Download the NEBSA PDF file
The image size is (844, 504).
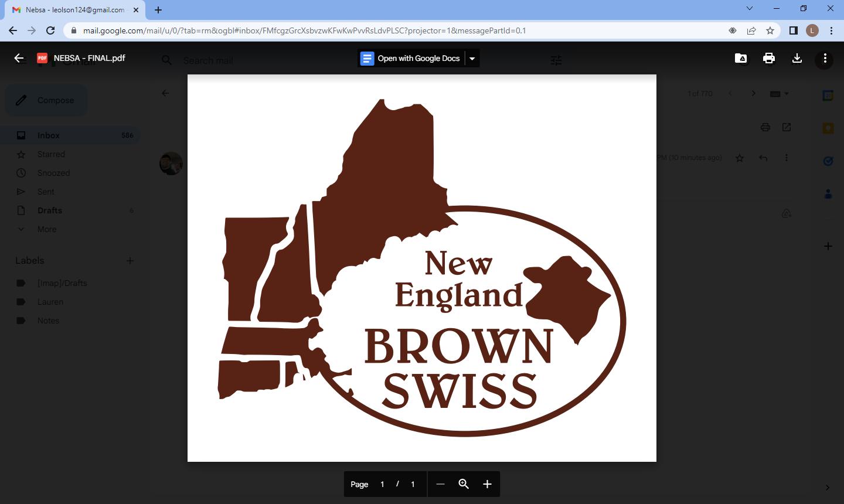tap(797, 58)
